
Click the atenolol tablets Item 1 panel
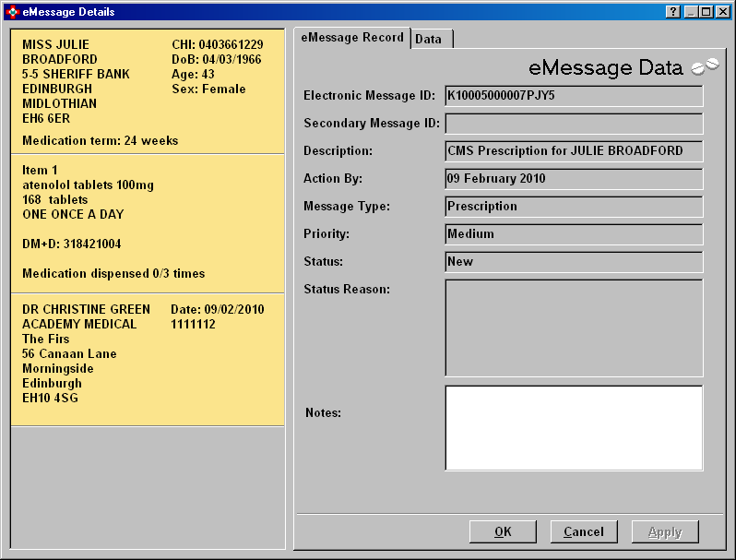coord(148,222)
